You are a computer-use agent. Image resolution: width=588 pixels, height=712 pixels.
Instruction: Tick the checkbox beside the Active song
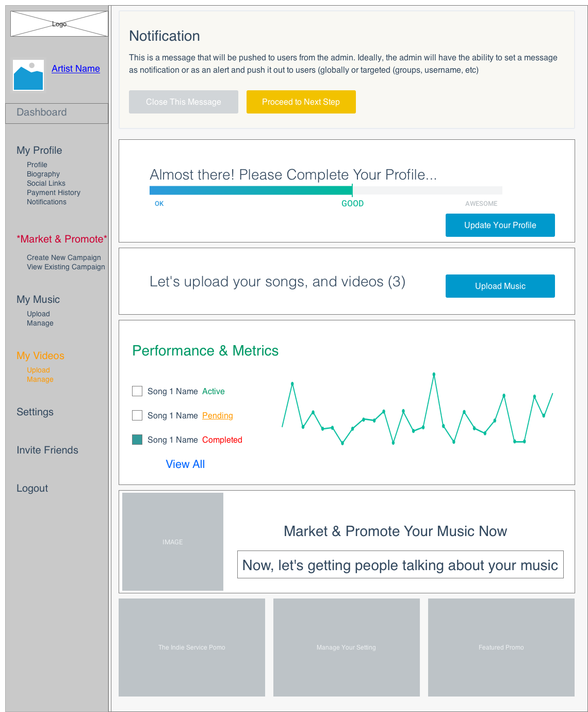[x=137, y=391]
